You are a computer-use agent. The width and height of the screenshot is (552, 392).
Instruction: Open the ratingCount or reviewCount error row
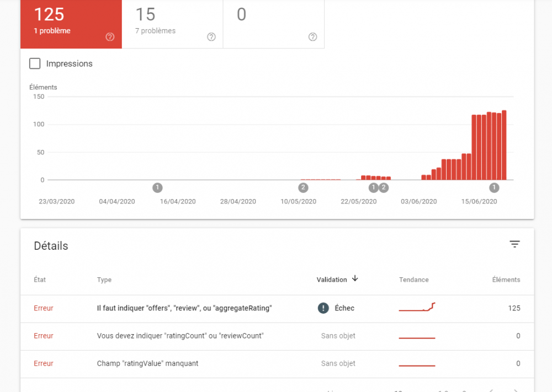pos(277,336)
